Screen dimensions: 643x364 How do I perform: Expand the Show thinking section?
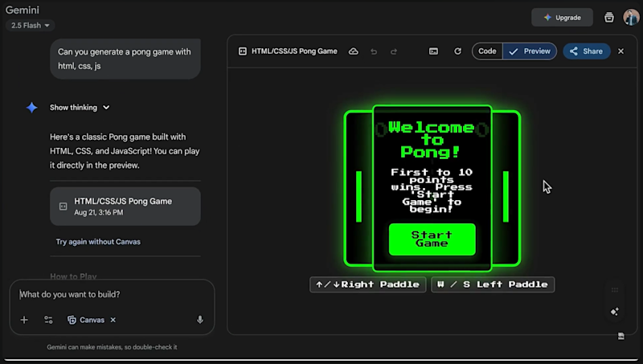tap(80, 108)
